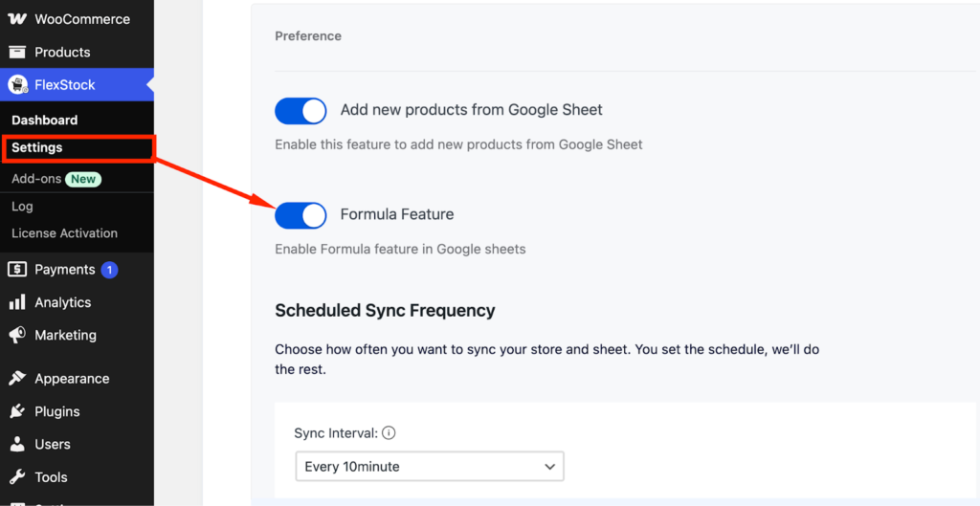Click the Marketing megaphone icon

[x=17, y=335]
